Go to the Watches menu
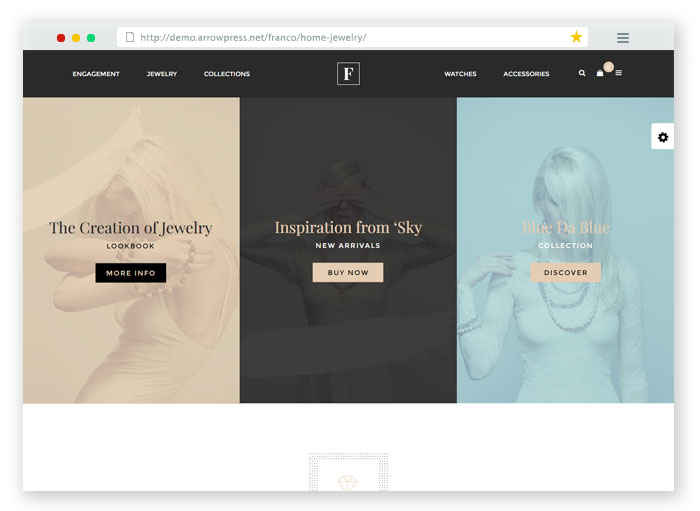This screenshot has width=700, height=511. click(460, 74)
